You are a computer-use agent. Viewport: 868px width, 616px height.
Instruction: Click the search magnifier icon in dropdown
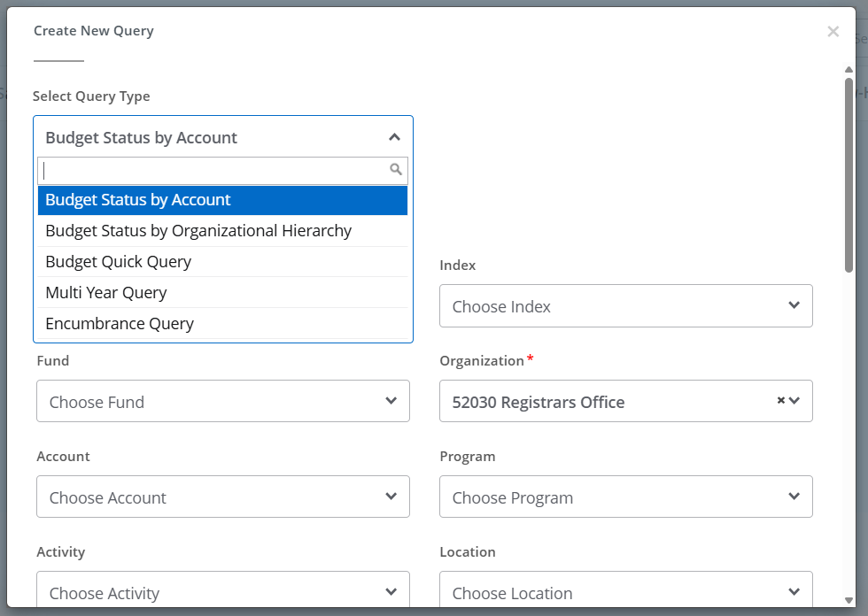[x=396, y=169]
